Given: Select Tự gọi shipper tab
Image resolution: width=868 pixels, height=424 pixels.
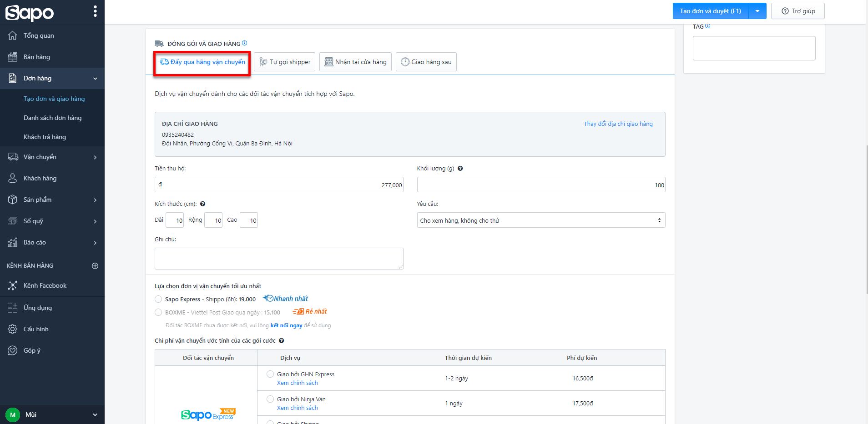Looking at the screenshot, I should pos(285,62).
